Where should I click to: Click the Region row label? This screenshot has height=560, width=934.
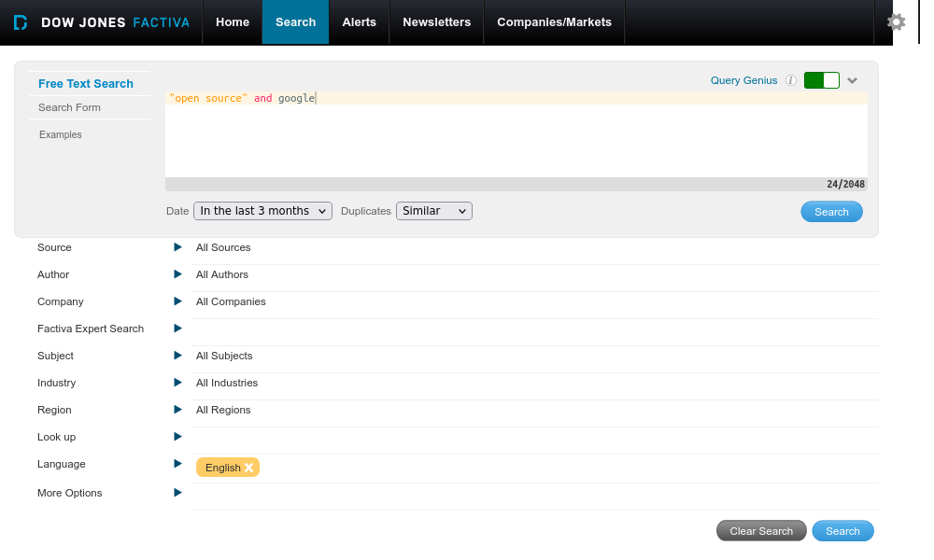coord(54,410)
